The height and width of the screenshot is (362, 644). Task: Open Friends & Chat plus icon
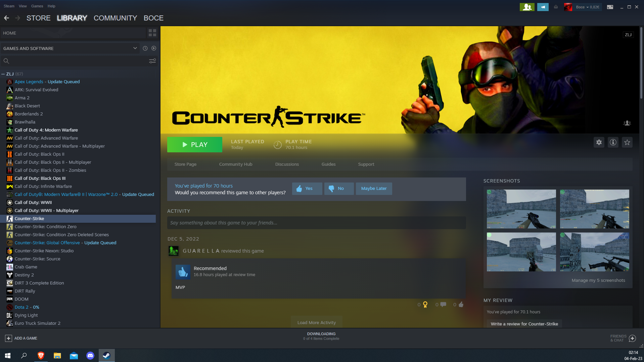[x=632, y=338]
